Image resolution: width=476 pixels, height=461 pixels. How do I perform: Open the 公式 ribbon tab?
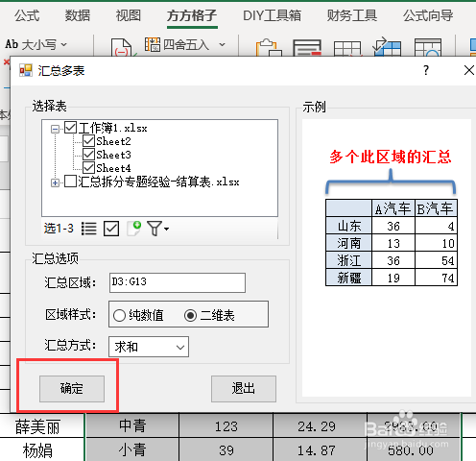[x=27, y=15]
